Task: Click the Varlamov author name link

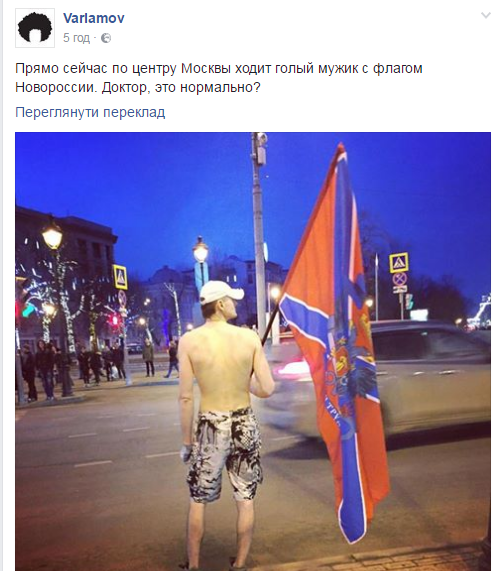Action: [94, 18]
